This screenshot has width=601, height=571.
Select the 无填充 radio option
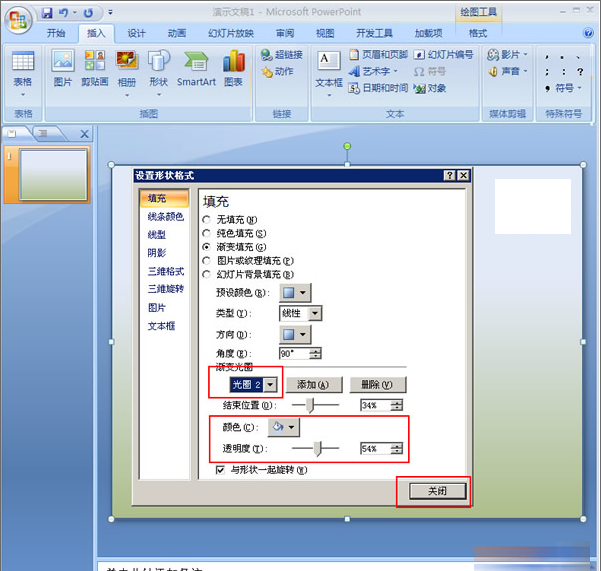(x=206, y=220)
